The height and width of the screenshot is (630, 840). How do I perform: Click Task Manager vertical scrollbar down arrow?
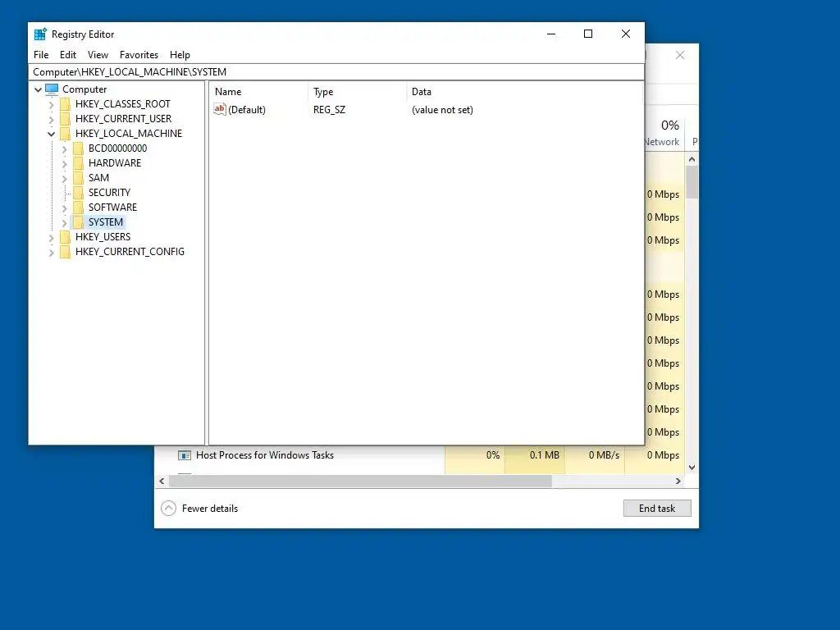click(x=692, y=468)
